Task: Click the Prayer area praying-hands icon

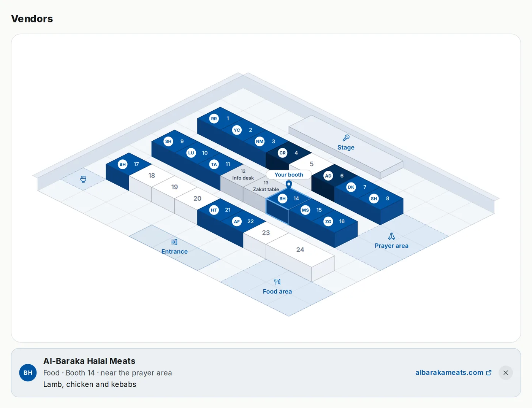Action: (x=391, y=236)
